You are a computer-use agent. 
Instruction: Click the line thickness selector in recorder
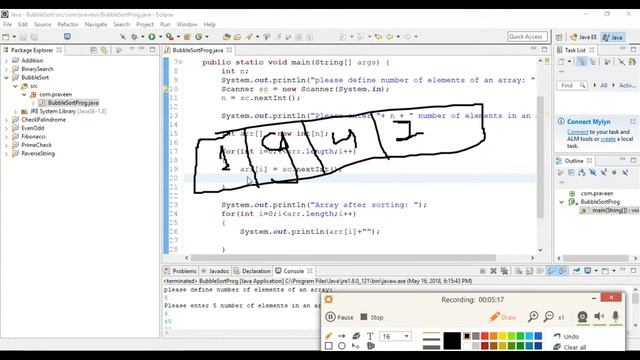coord(431,341)
